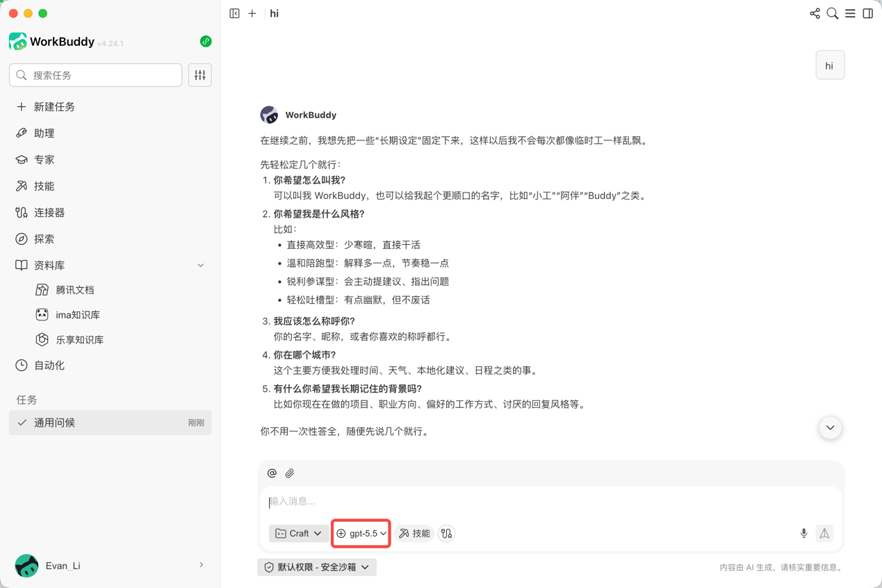Open the 默认权限 - 安全沙箱 permission dropdown
Image resolution: width=882 pixels, height=588 pixels.
pos(317,567)
